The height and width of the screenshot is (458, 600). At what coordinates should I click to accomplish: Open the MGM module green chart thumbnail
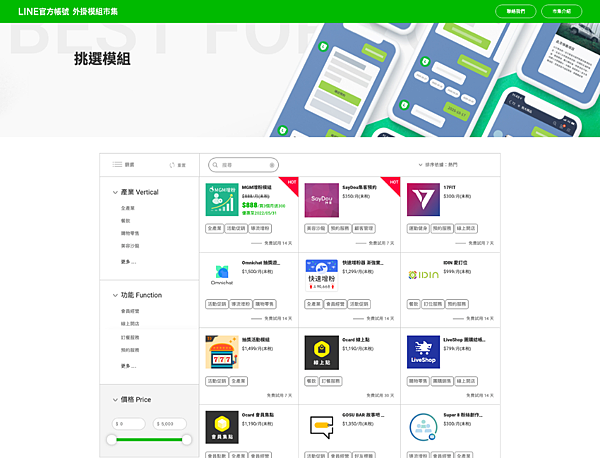[x=222, y=200]
